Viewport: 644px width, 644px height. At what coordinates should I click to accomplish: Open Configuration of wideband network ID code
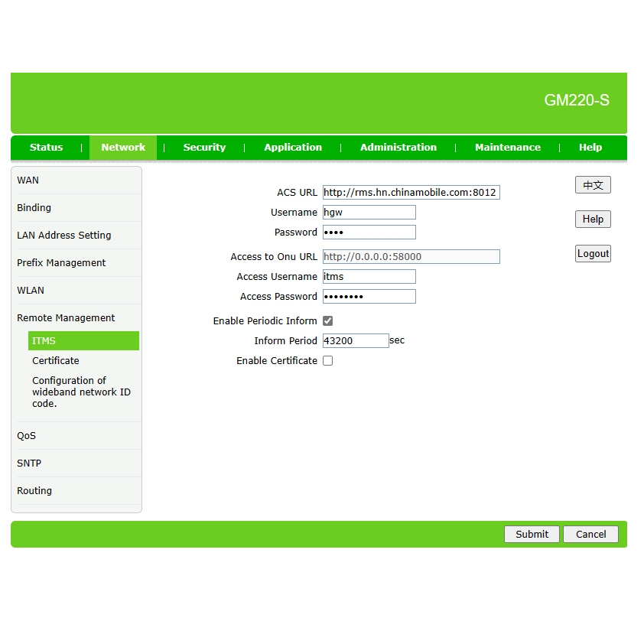(81, 392)
